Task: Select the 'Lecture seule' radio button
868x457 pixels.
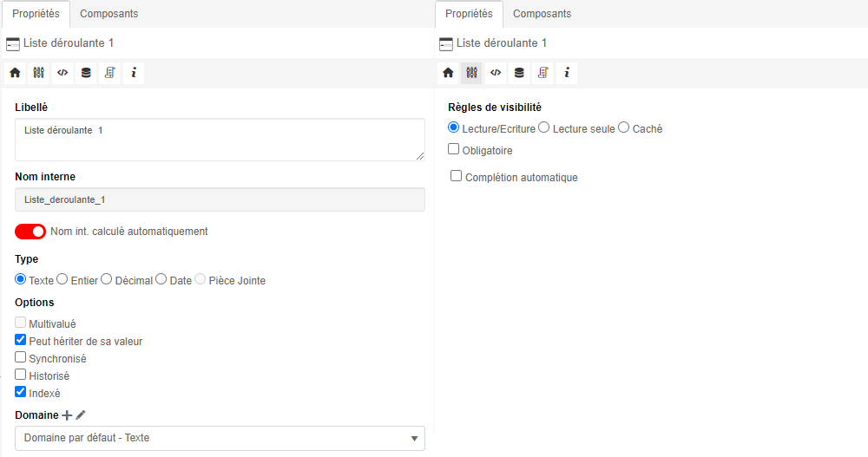Action: coord(544,128)
